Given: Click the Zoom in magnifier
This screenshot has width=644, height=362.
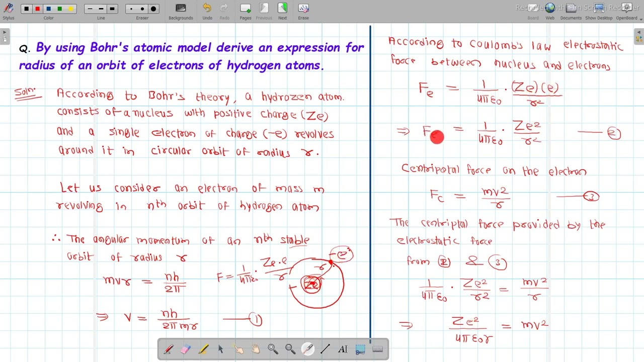Looking at the screenshot, I should pos(273,349).
